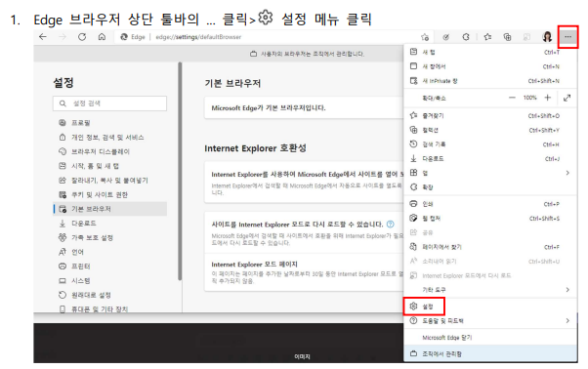Click the profile avatar picture
The height and width of the screenshot is (369, 588).
(x=548, y=37)
